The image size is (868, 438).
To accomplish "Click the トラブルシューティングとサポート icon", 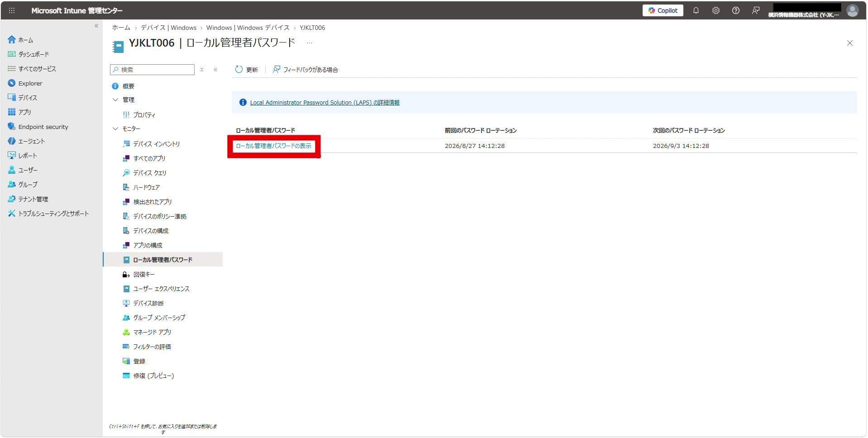I will click(x=11, y=214).
